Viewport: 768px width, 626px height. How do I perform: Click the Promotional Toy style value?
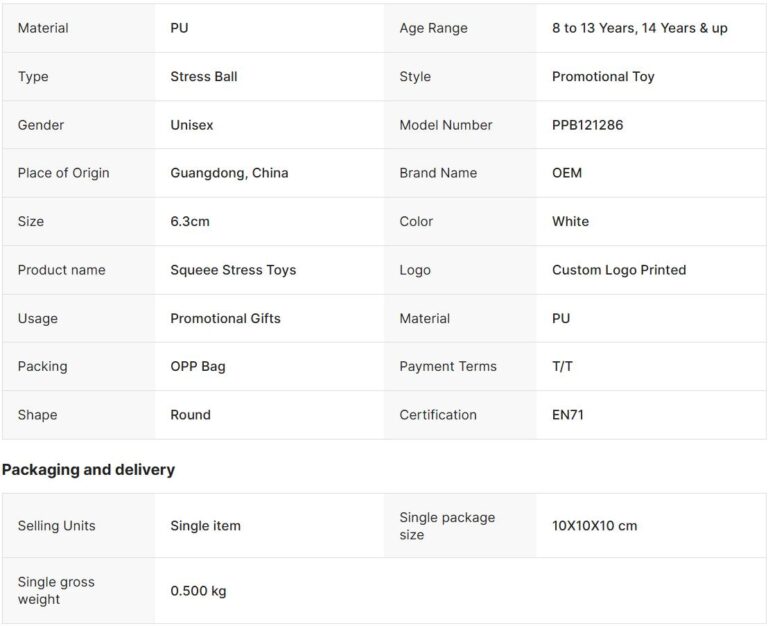pos(603,77)
